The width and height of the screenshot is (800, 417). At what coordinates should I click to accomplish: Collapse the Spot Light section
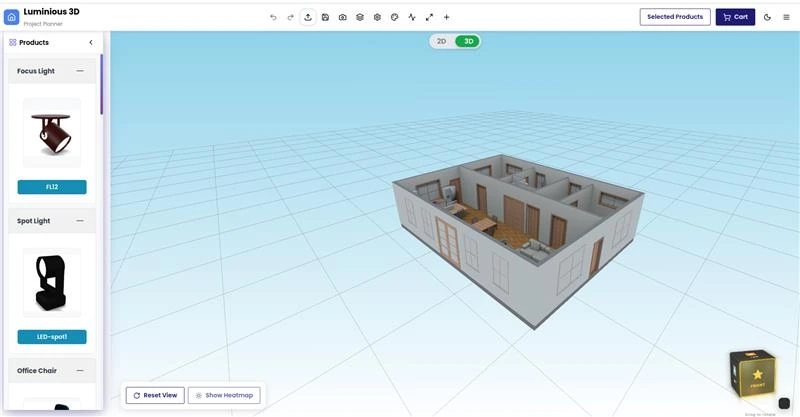(80, 220)
